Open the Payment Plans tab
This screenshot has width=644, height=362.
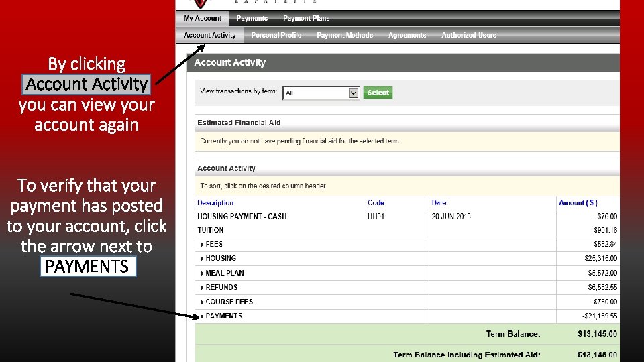tap(307, 19)
